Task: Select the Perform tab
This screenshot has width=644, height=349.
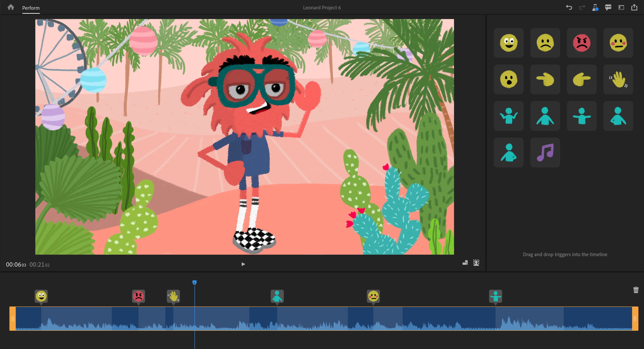Action: (x=31, y=8)
